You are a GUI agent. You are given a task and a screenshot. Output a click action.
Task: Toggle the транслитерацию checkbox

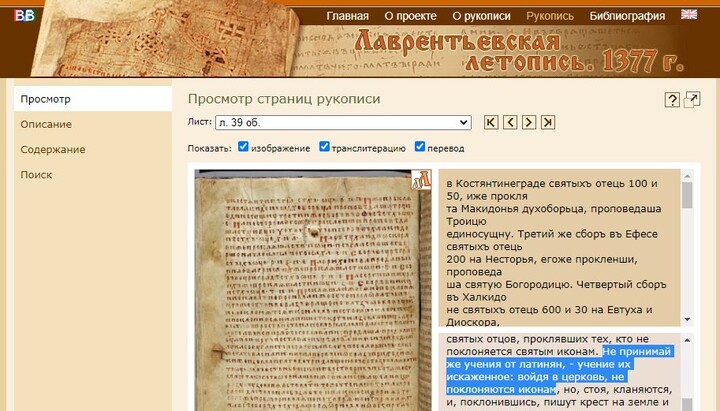(324, 146)
